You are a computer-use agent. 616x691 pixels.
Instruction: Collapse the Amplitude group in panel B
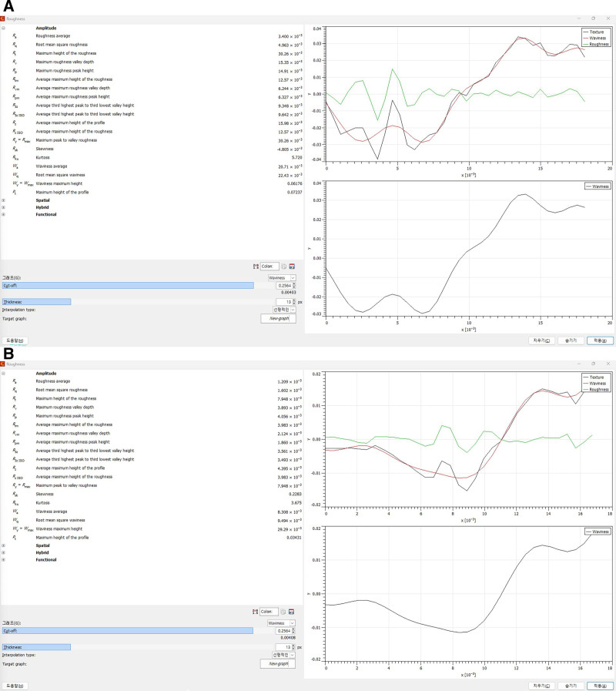click(3, 374)
